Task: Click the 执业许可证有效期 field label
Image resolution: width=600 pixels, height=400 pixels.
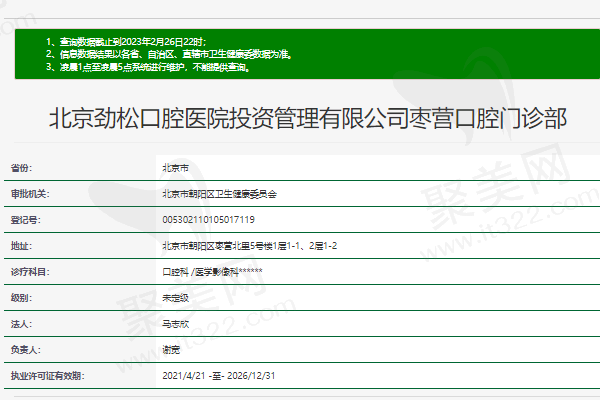Action: [x=47, y=376]
